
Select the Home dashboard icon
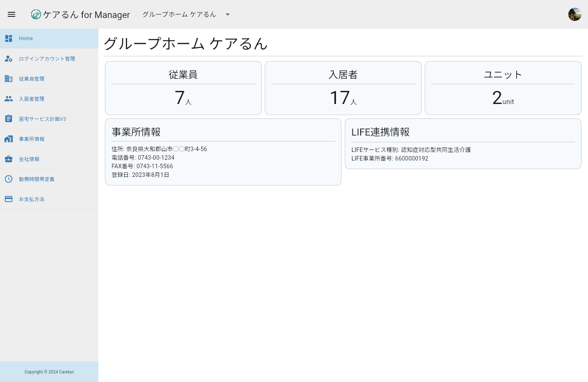9,38
